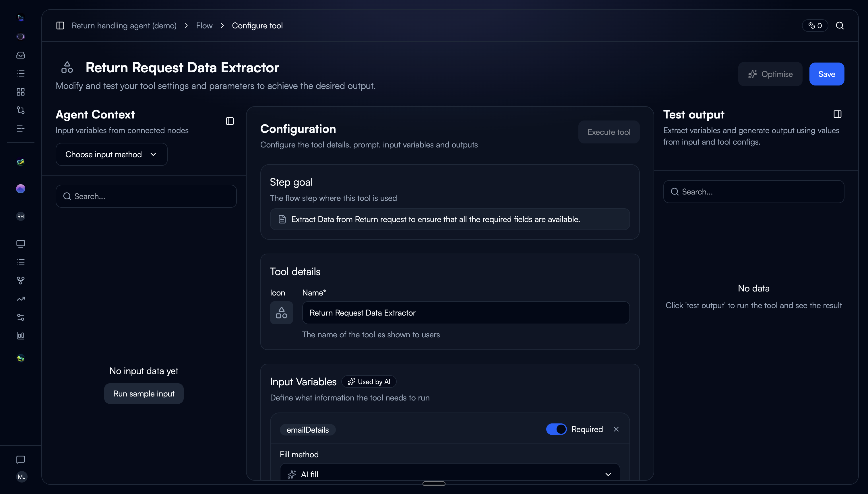Click the search icon in top bar
The image size is (868, 494).
pyautogui.click(x=840, y=26)
